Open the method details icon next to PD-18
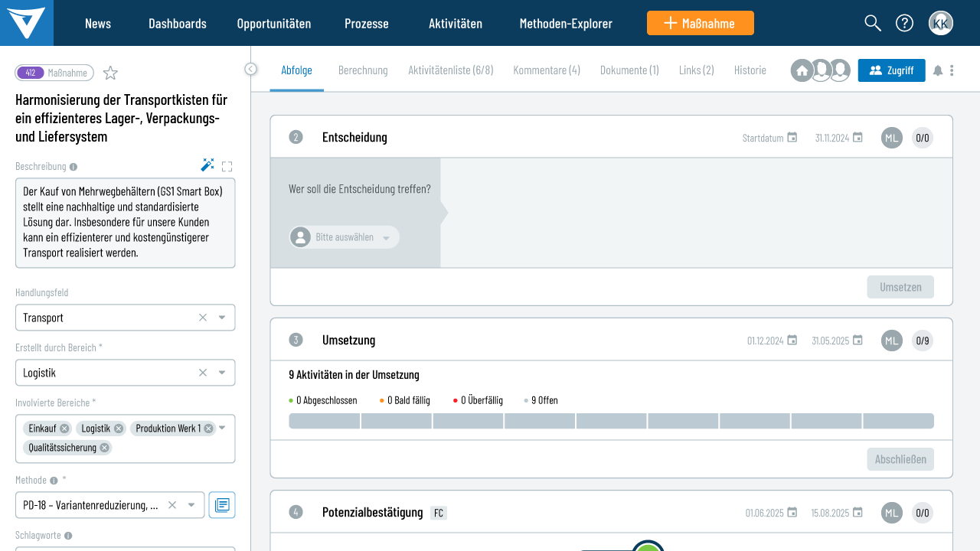Viewport: 980px width, 551px height. (222, 505)
